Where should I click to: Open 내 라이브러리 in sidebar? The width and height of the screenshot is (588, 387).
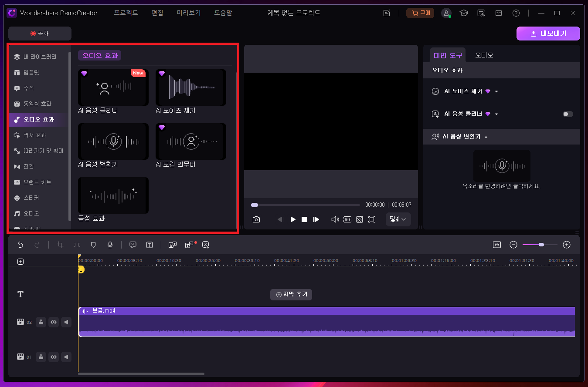(39, 57)
